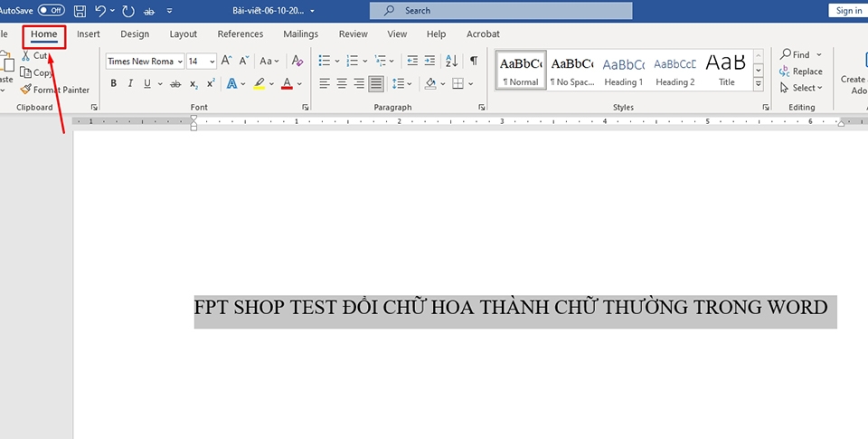Apply subscript formatting
Screen dimensions: 868x439
pyautogui.click(x=193, y=83)
